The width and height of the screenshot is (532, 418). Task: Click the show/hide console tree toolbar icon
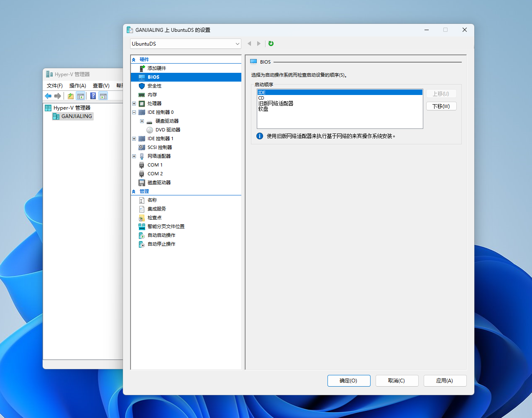(81, 96)
